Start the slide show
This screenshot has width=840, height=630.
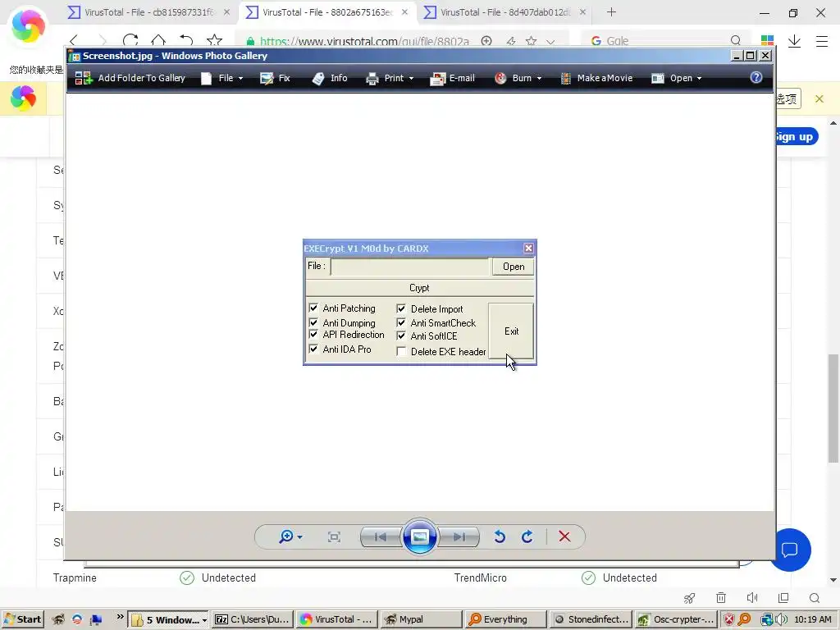pyautogui.click(x=419, y=536)
